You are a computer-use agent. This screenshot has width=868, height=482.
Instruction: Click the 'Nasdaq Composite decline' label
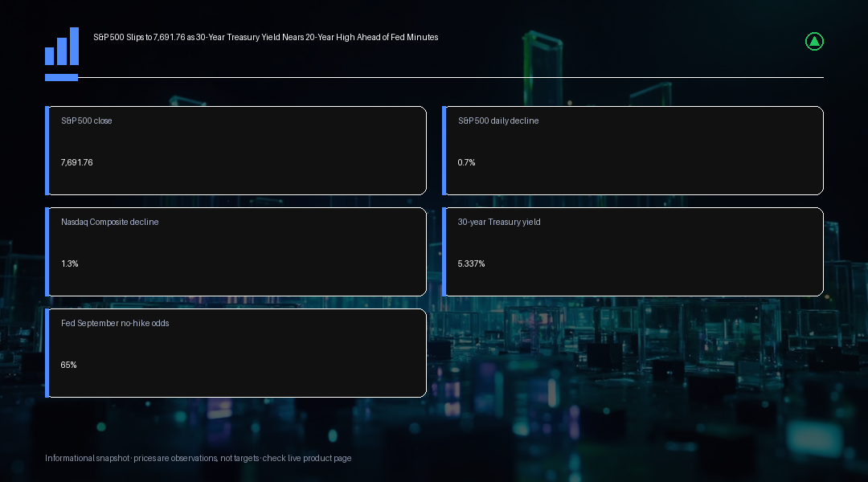pos(109,222)
